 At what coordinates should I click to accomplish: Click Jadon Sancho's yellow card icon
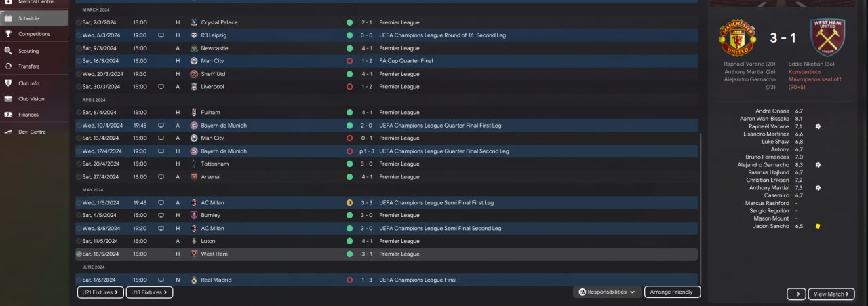pyautogui.click(x=818, y=226)
